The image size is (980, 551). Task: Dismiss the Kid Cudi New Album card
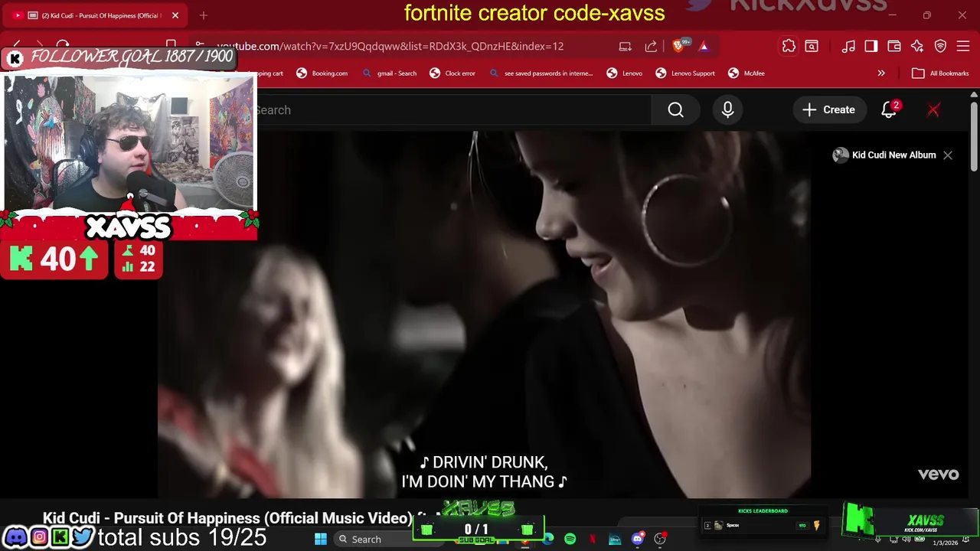pyautogui.click(x=948, y=155)
